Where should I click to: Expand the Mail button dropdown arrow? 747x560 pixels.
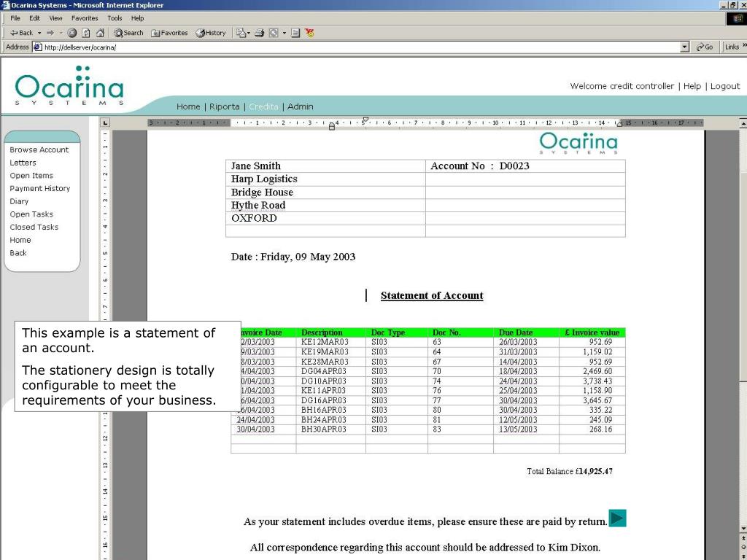click(249, 33)
